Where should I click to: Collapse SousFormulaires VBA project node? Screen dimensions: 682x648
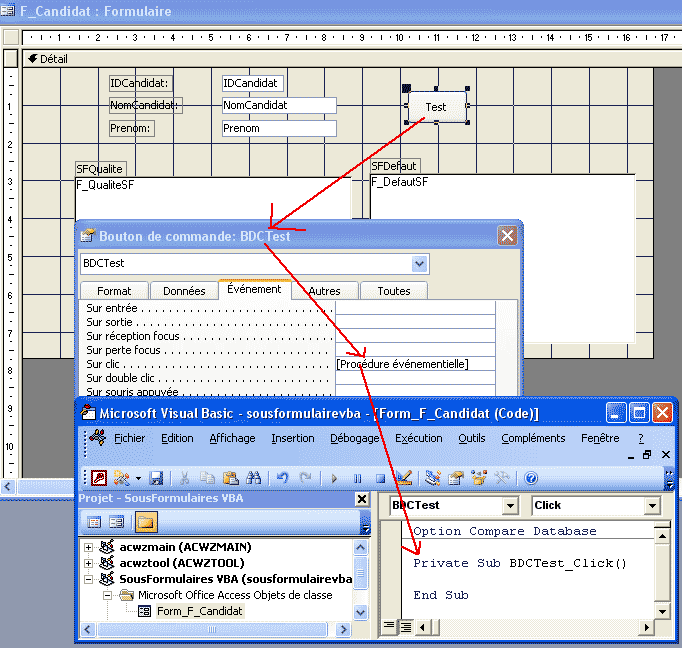click(x=88, y=579)
